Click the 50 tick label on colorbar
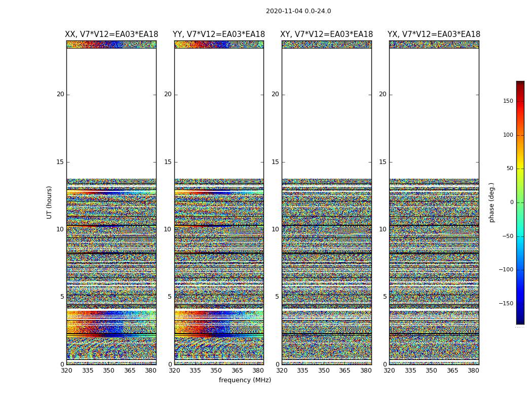The width and height of the screenshot is (532, 405). tap(510, 169)
